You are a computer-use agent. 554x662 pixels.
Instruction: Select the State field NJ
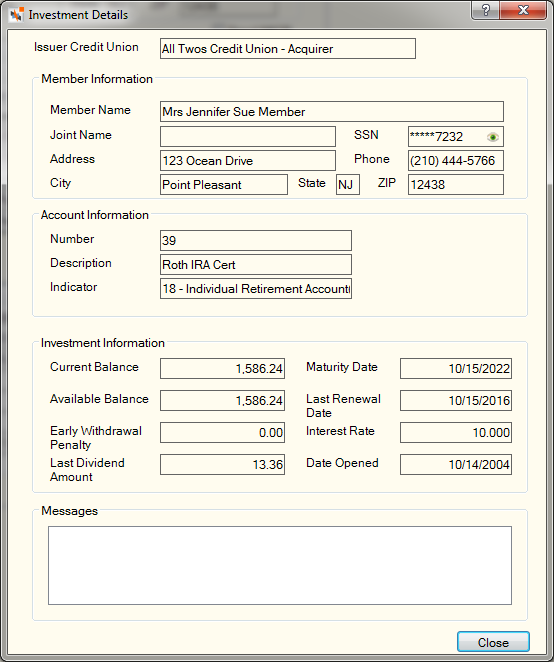(x=348, y=184)
